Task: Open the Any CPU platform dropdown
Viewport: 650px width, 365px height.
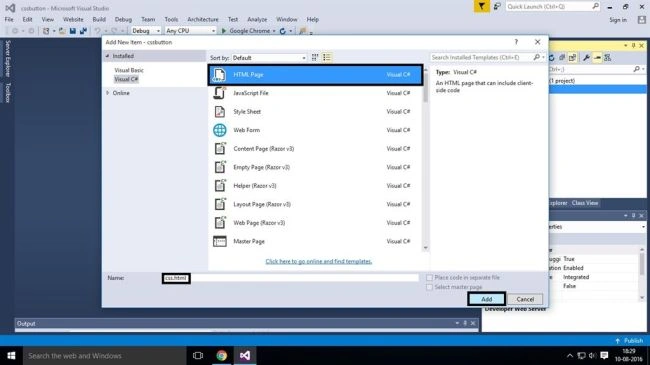Action: coord(191,31)
